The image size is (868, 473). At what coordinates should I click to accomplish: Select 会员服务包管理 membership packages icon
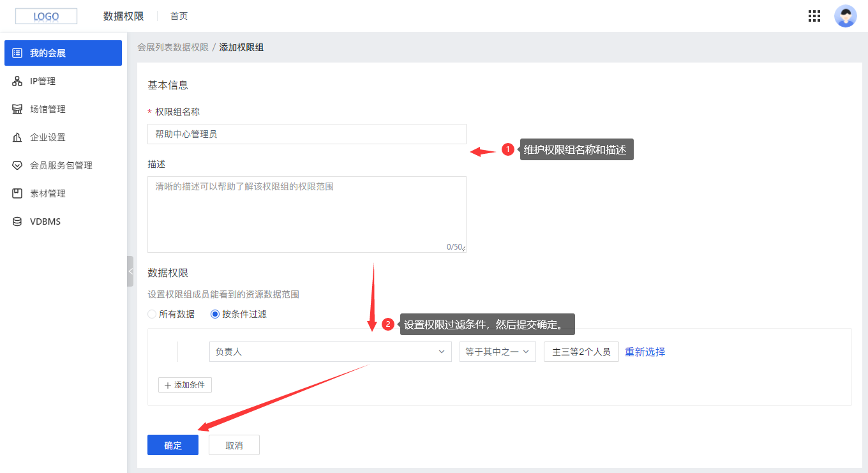tap(17, 165)
